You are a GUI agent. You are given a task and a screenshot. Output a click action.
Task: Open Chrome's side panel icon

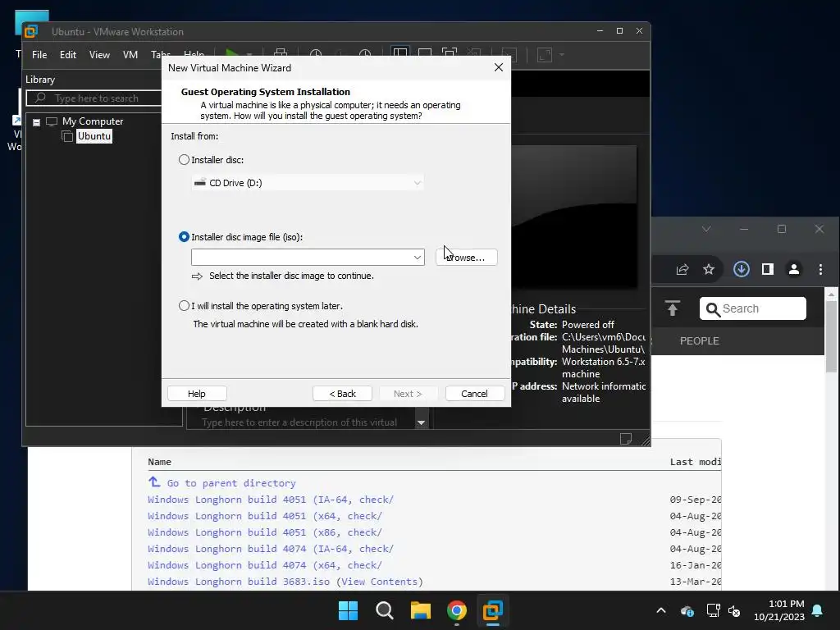pyautogui.click(x=768, y=269)
